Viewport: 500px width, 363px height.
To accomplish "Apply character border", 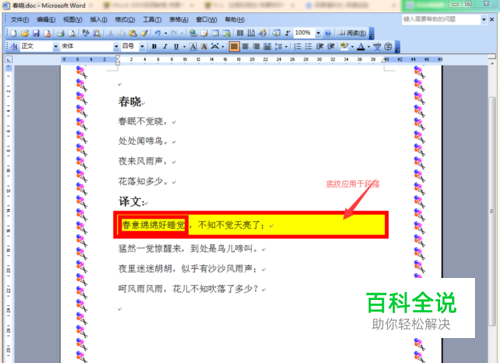I will coord(193,46).
